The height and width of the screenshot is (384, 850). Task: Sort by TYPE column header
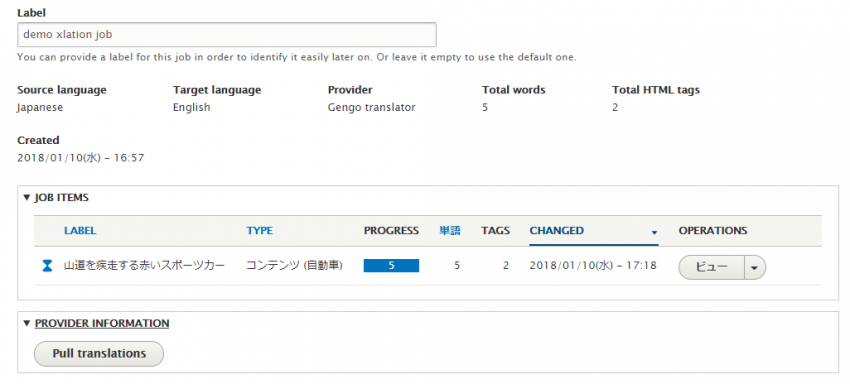point(260,231)
